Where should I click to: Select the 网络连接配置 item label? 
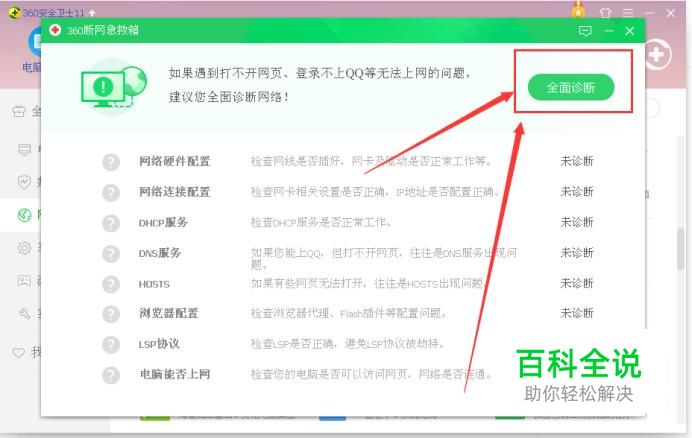click(174, 192)
